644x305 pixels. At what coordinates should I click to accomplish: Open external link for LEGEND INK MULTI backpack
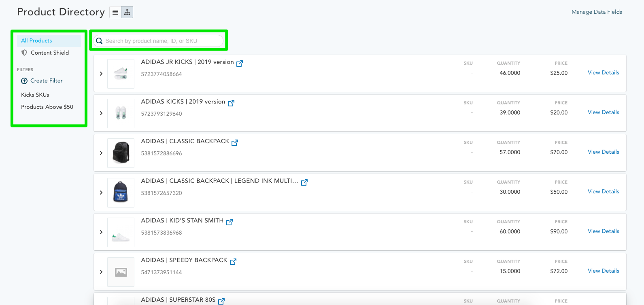tap(304, 182)
